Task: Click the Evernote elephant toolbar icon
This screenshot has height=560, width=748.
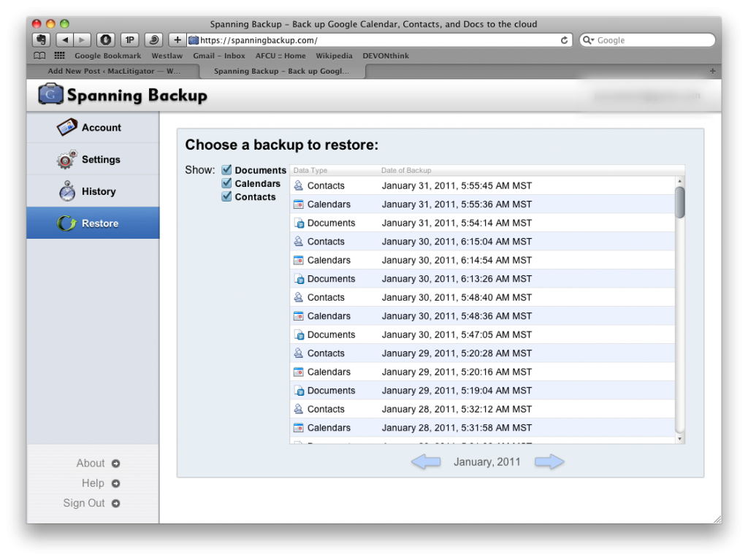Action: [x=41, y=40]
